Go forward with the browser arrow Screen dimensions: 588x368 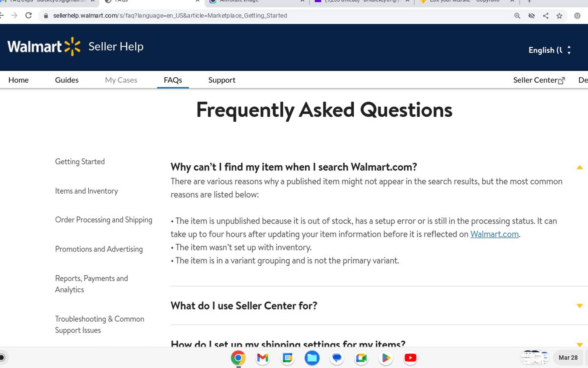coord(14,16)
